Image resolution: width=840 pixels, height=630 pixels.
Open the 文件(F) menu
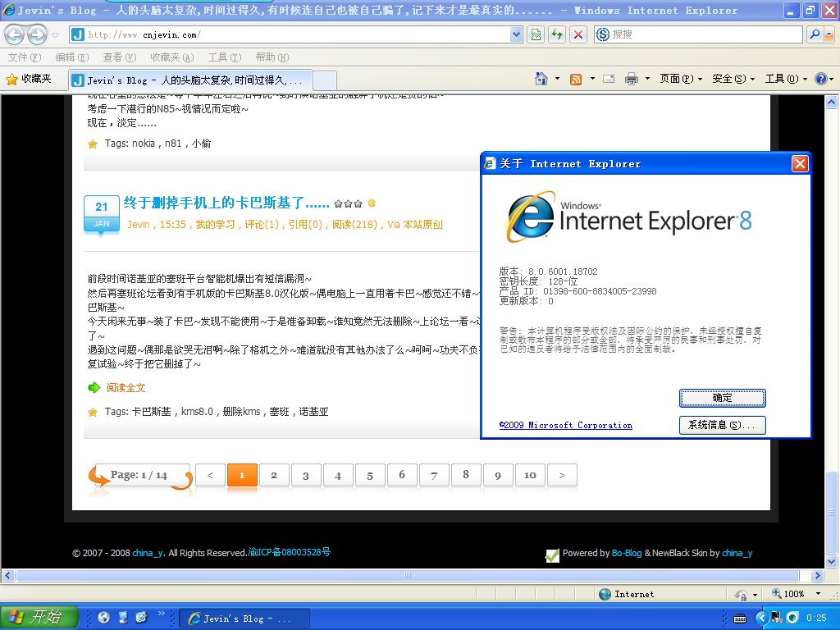click(x=25, y=57)
